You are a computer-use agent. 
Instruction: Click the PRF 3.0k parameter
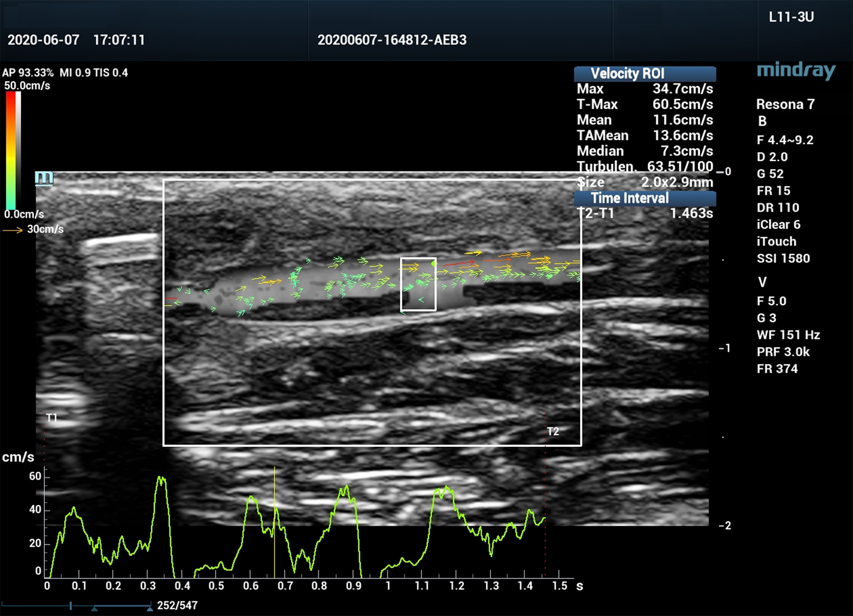click(783, 352)
